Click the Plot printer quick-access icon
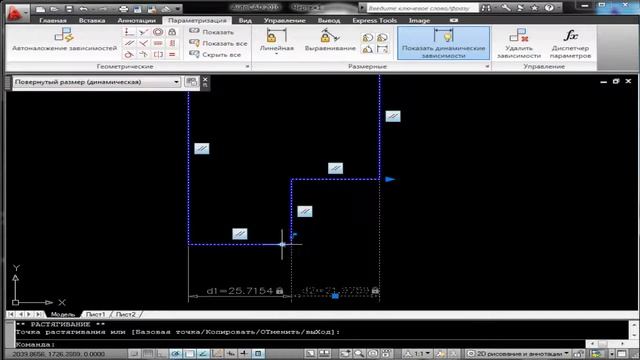 click(123, 9)
